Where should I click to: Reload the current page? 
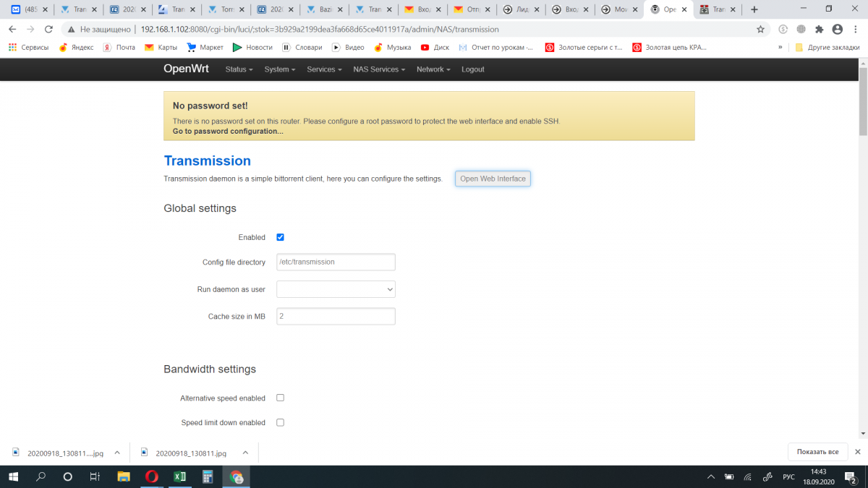coord(48,29)
